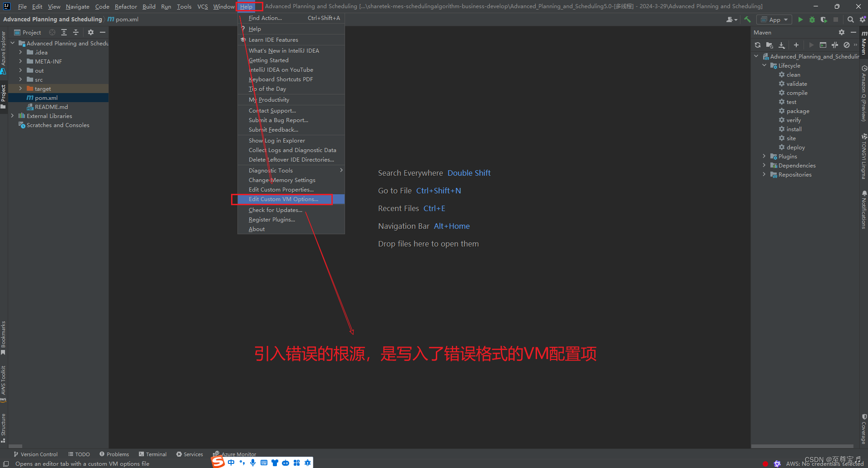The height and width of the screenshot is (468, 868).
Task: Toggle Maven skip tests mode icon
Action: tap(847, 45)
